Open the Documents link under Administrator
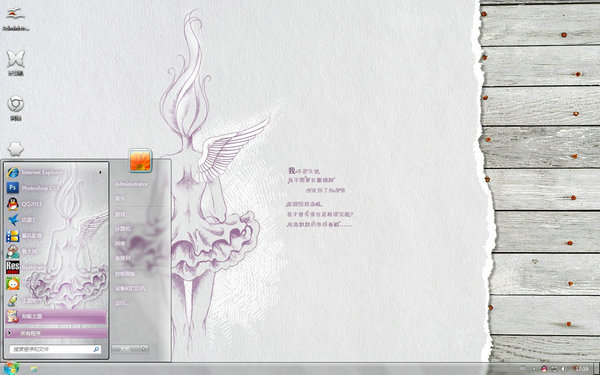The image size is (600, 375). (120, 199)
